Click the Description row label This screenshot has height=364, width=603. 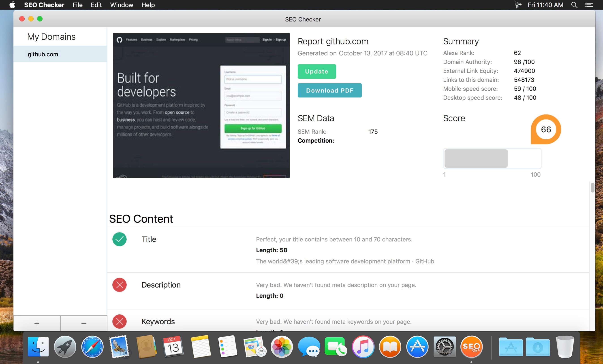(x=161, y=285)
